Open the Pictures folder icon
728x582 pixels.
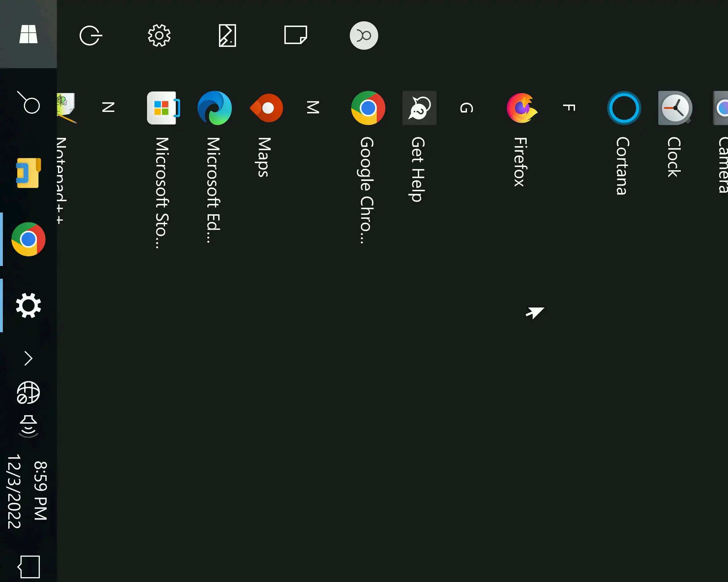click(227, 36)
